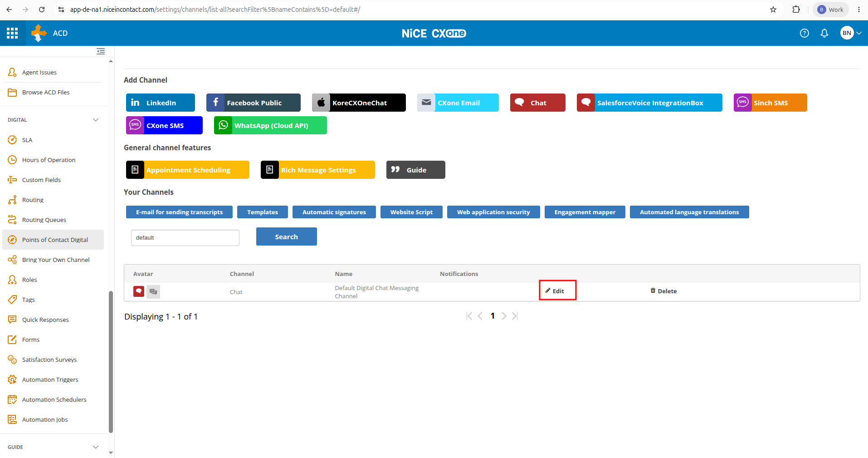Reload the page in the browser
Image resolution: width=868 pixels, height=458 pixels.
point(42,10)
